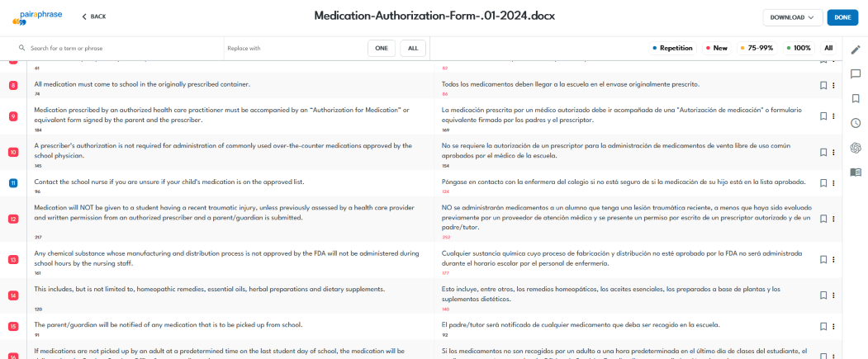Open the comments sidebar icon
The width and height of the screenshot is (868, 359).
856,74
